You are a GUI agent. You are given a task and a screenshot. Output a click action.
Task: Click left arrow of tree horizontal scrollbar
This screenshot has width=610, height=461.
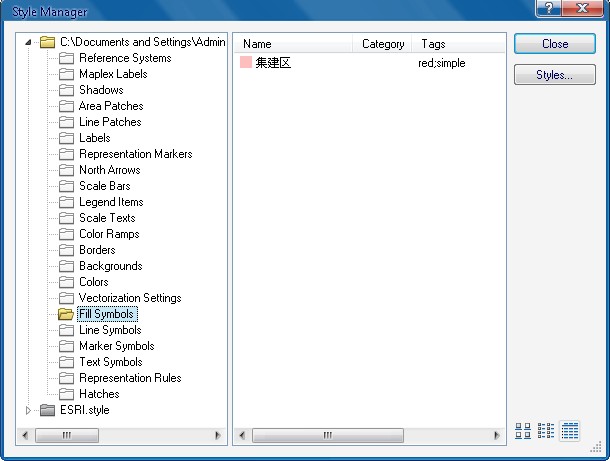click(x=26, y=435)
